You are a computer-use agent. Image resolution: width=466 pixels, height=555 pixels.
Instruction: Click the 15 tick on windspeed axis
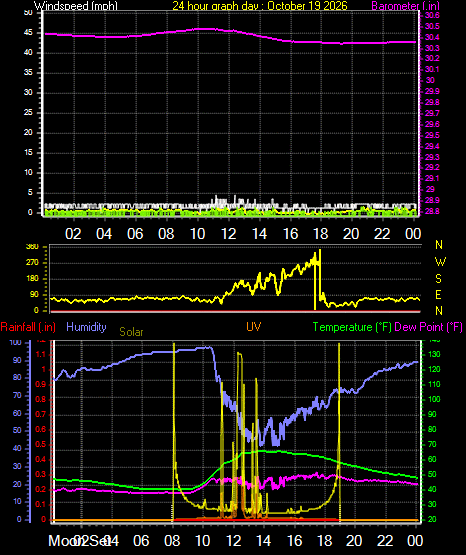pyautogui.click(x=28, y=153)
